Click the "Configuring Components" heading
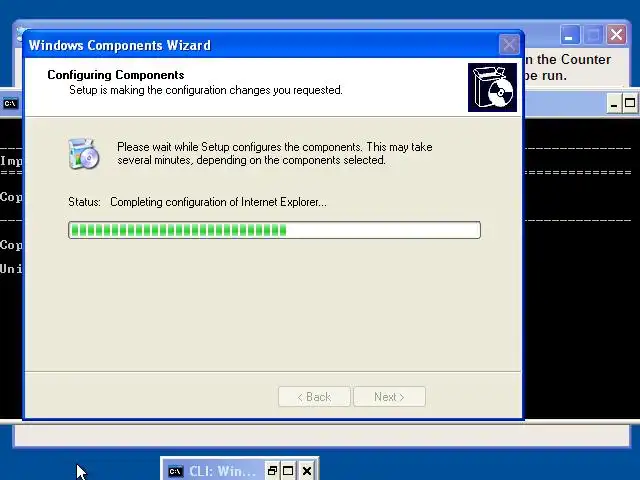Viewport: 640px width, 480px height. 116,75
